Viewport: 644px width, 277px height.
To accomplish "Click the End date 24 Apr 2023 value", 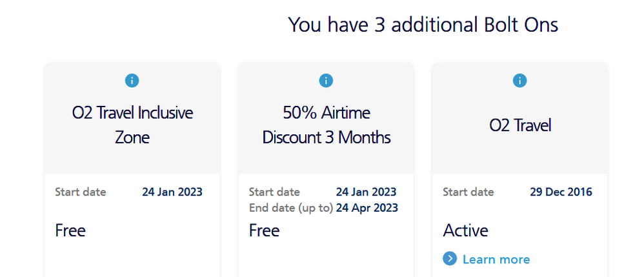I will [x=367, y=208].
